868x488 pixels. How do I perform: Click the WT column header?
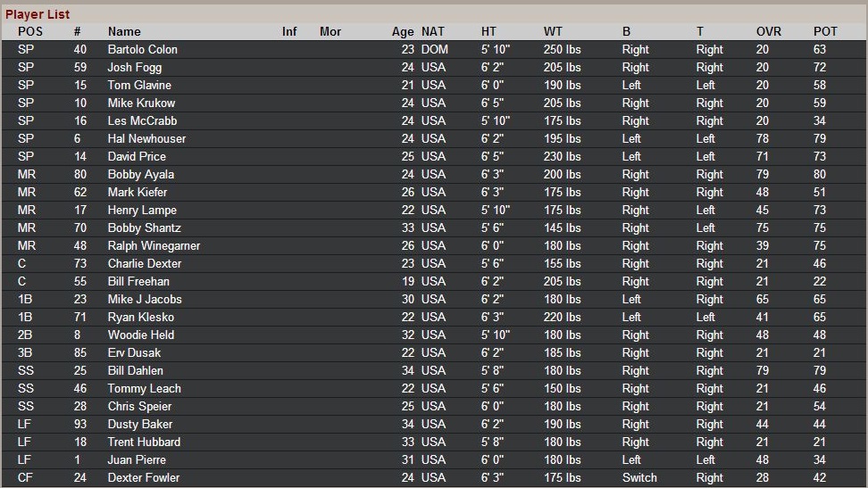(553, 31)
